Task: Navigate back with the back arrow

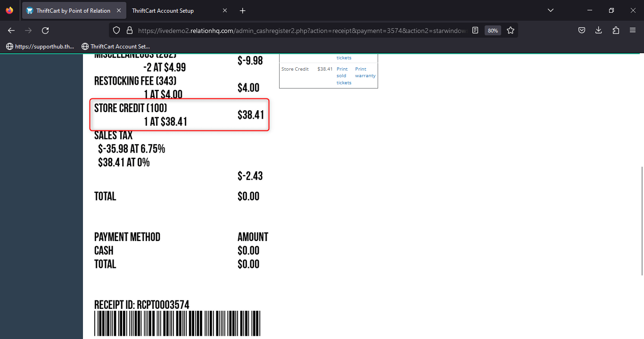Action: pyautogui.click(x=11, y=30)
